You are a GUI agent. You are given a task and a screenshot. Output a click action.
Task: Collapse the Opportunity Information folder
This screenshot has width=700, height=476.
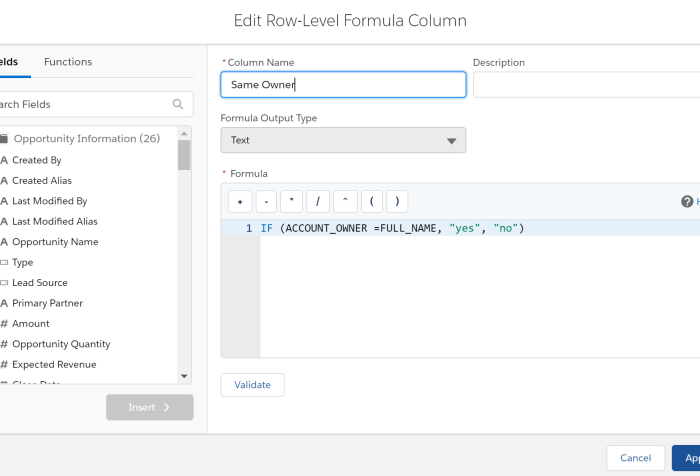point(5,139)
